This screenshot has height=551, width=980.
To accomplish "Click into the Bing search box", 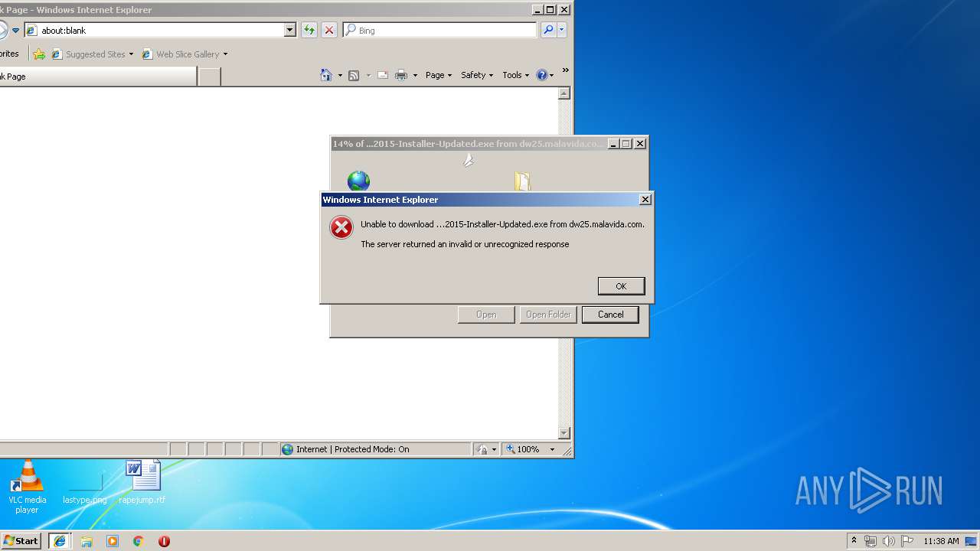I will coord(439,30).
